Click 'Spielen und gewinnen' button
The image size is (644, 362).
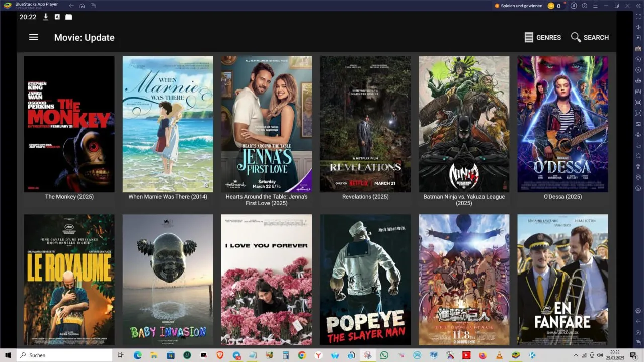(x=518, y=6)
